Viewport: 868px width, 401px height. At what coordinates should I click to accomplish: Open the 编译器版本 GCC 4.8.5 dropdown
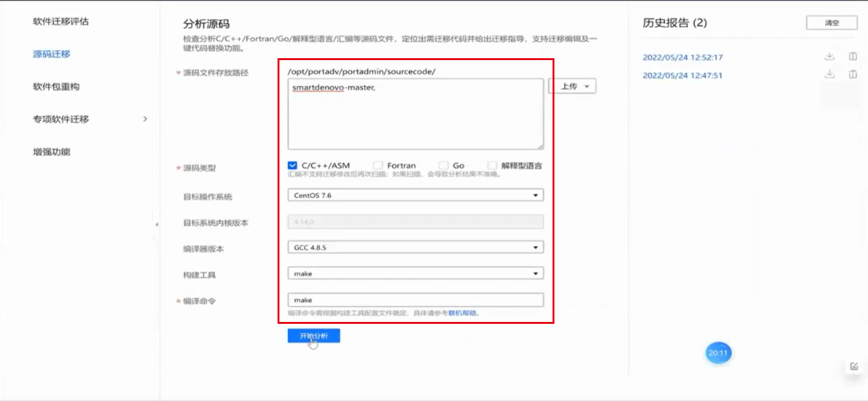(415, 247)
